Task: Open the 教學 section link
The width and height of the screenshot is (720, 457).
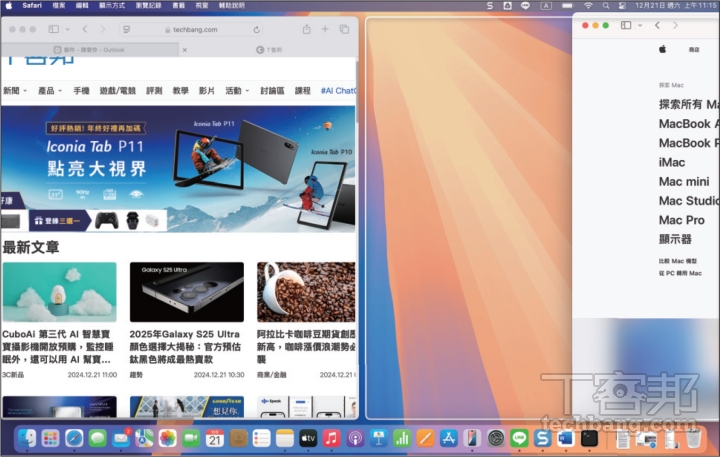Action: point(180,90)
